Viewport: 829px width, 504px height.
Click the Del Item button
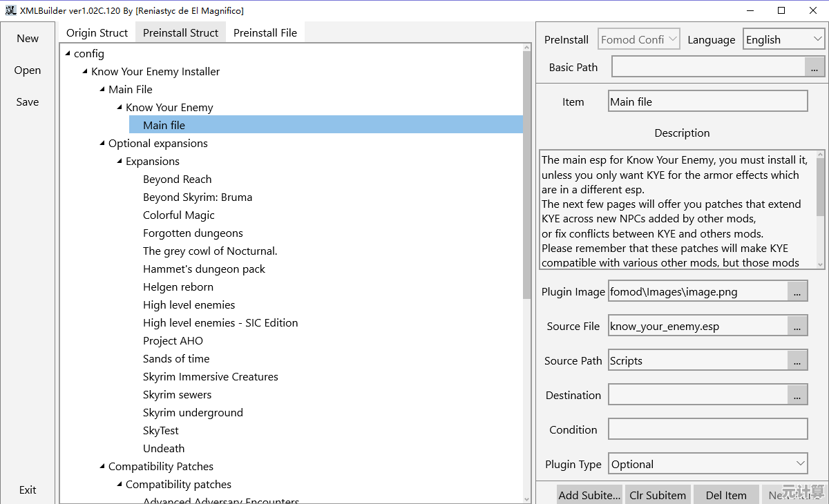[x=725, y=494]
